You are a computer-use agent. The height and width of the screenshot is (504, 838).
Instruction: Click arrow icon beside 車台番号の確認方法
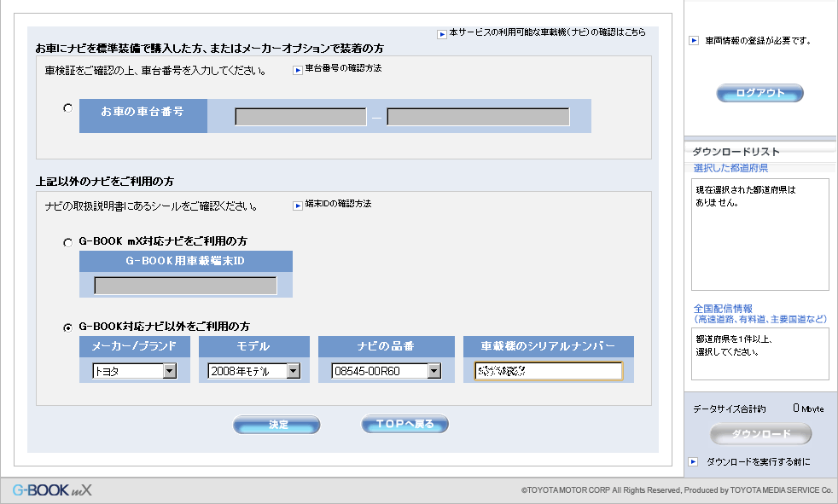tap(298, 70)
